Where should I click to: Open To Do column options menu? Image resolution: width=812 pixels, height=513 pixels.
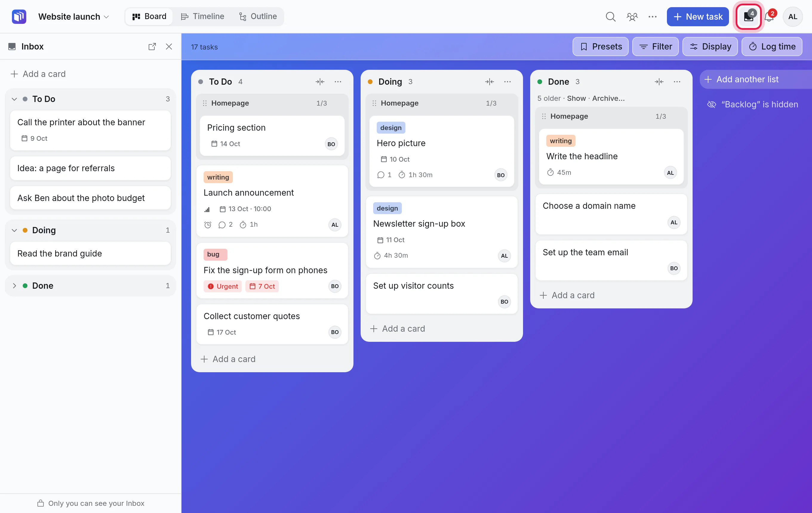click(338, 81)
